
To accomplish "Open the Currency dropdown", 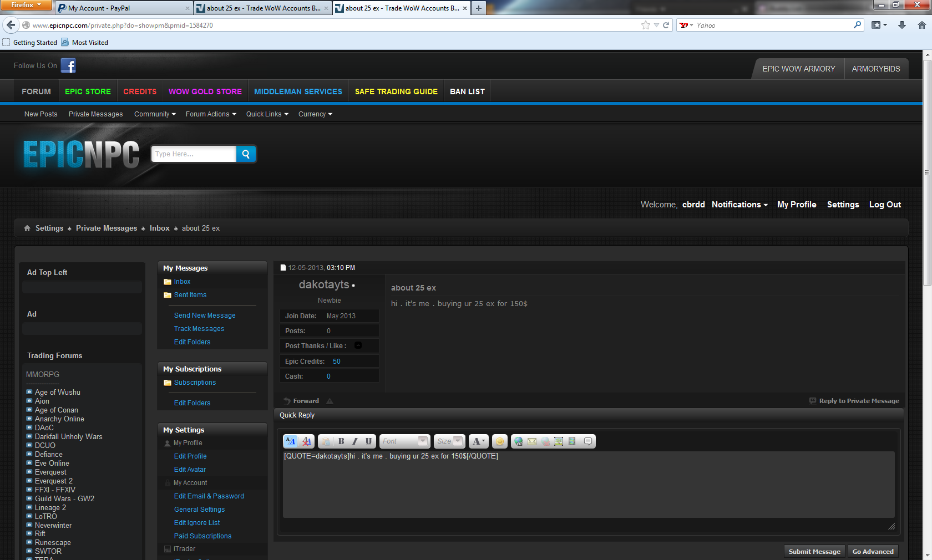I will coord(315,114).
